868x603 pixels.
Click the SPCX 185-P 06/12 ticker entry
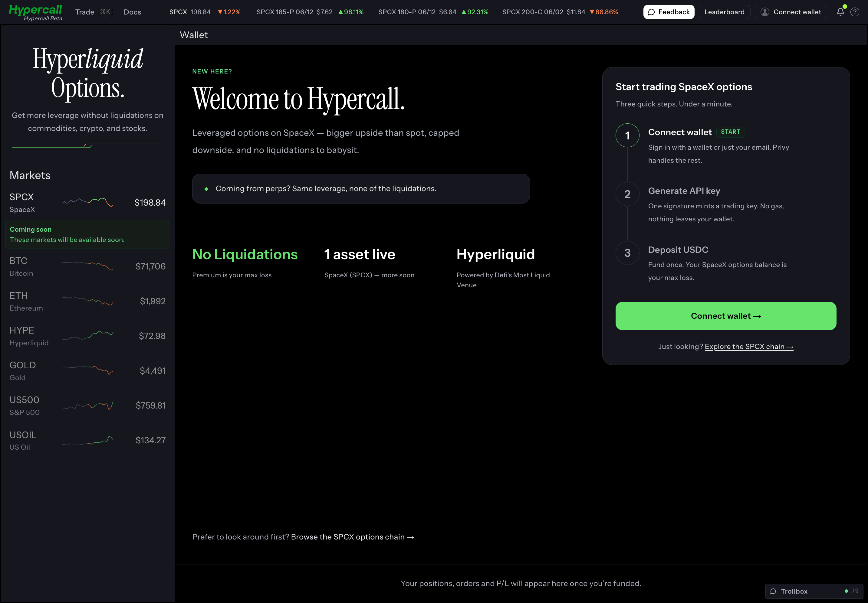[310, 12]
